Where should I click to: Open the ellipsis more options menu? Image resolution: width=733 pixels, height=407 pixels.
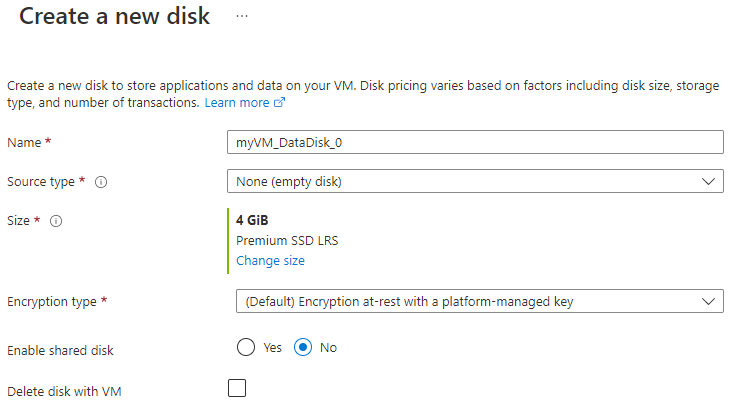point(241,17)
